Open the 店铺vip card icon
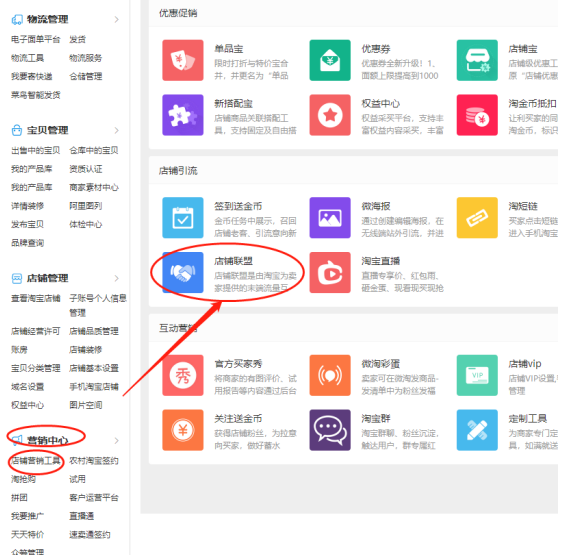The height and width of the screenshot is (555, 576). tap(477, 375)
